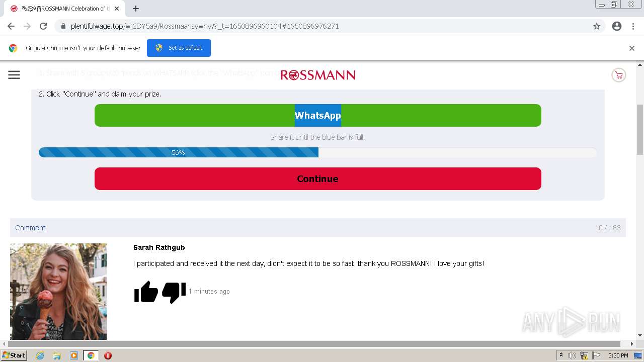Click the 'Click Continue and claim your prize' step
The height and width of the screenshot is (362, 644).
(x=100, y=94)
